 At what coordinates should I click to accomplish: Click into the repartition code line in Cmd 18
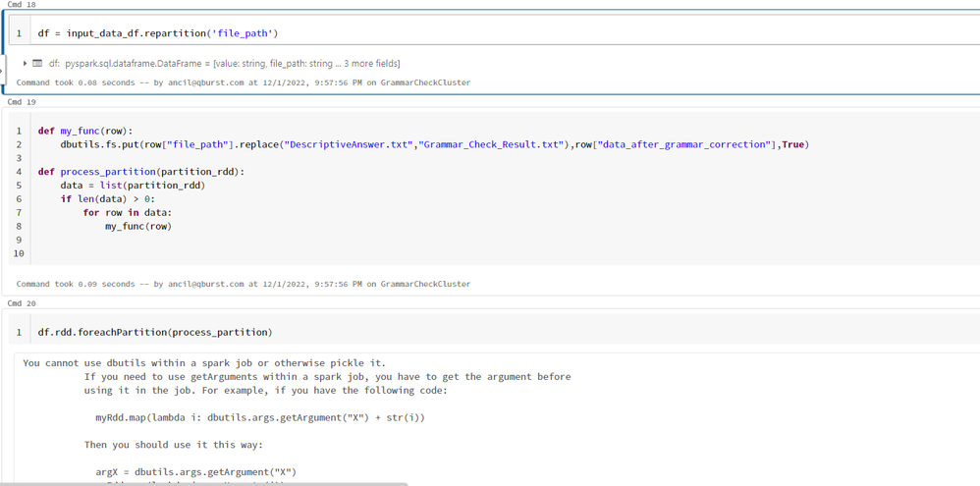(x=158, y=33)
